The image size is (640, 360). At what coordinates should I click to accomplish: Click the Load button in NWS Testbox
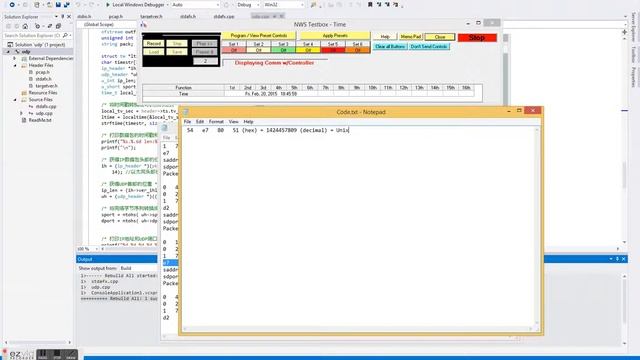[154, 52]
